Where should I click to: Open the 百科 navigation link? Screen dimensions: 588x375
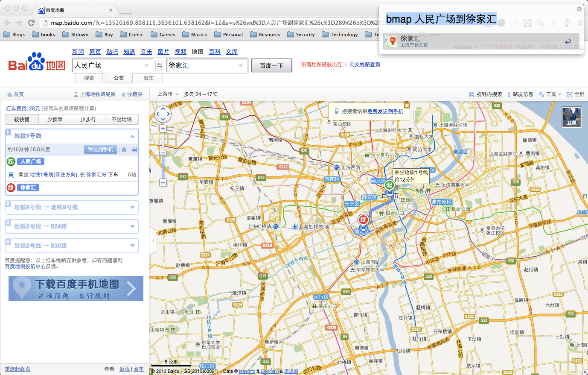(215, 52)
